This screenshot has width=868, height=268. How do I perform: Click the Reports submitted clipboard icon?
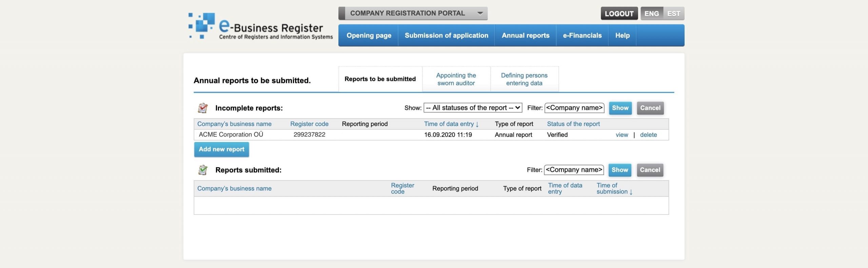(x=203, y=170)
